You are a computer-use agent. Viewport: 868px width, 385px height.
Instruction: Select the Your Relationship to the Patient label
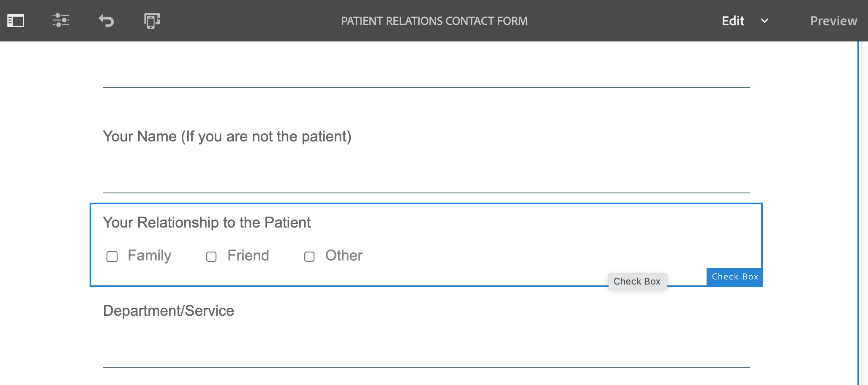(207, 222)
